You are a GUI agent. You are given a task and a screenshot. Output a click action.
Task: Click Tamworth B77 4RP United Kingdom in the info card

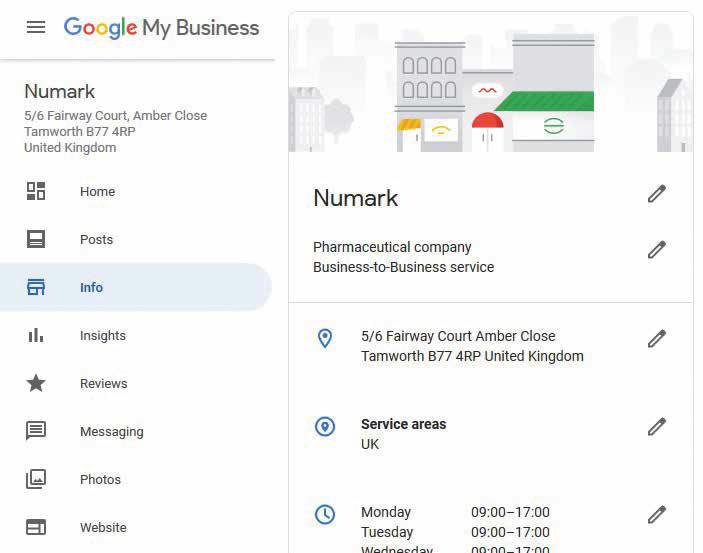coord(473,356)
